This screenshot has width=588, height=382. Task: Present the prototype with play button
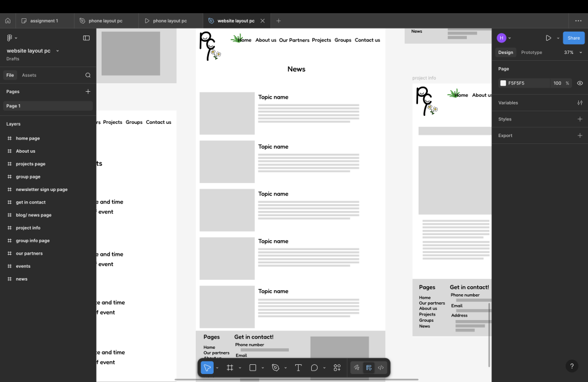tap(548, 38)
